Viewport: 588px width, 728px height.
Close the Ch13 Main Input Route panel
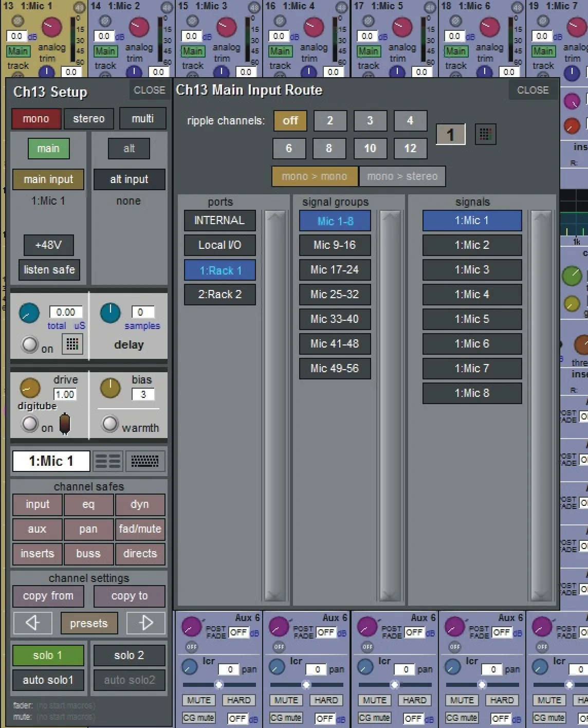(532, 90)
